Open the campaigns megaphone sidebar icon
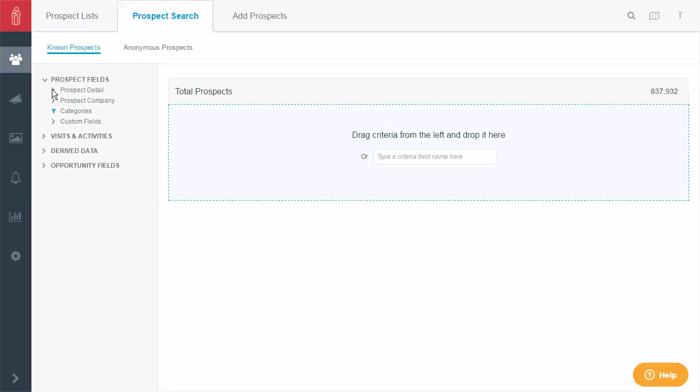 click(x=16, y=99)
